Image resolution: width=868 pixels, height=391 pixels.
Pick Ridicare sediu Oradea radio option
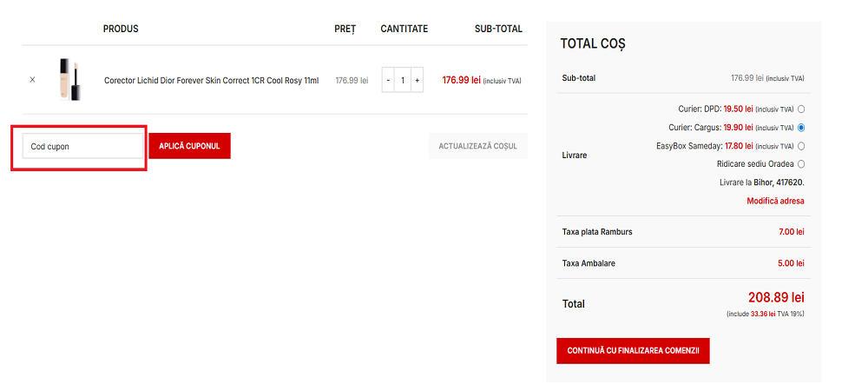click(801, 164)
